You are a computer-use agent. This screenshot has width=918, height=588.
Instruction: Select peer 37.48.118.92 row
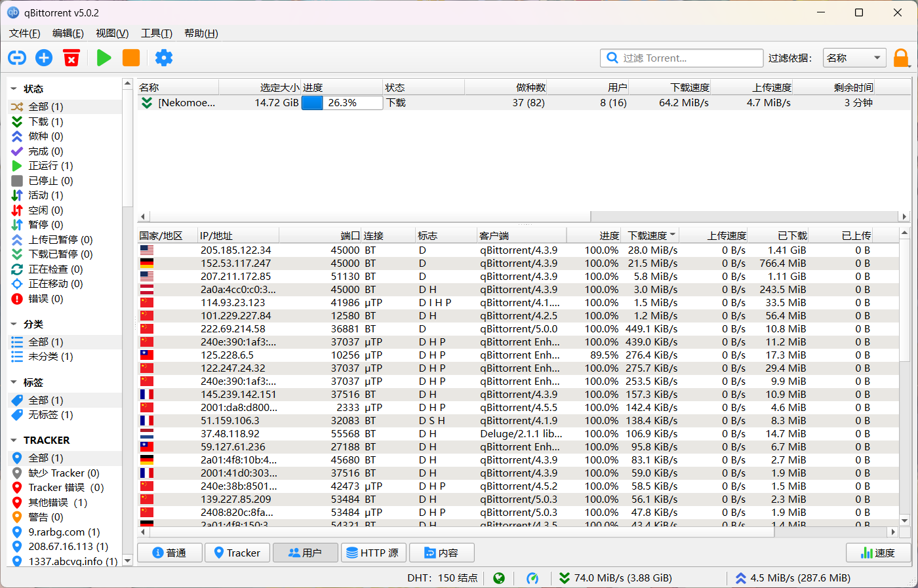(518, 433)
